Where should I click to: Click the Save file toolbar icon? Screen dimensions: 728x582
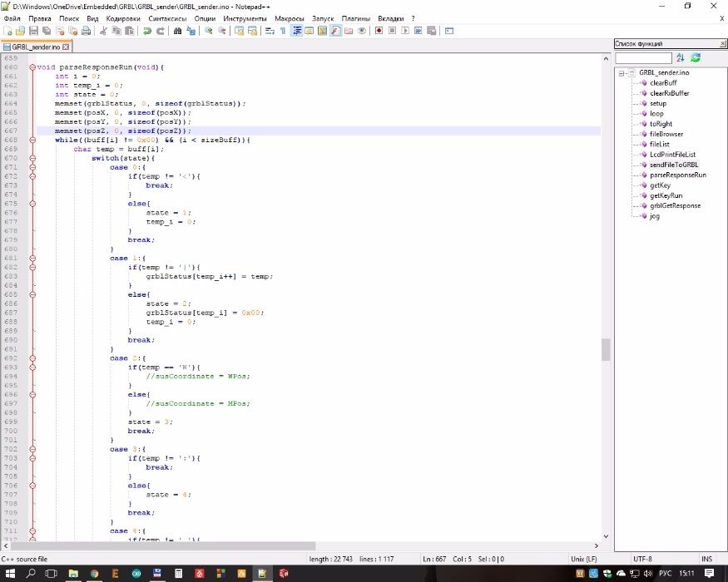[x=33, y=31]
